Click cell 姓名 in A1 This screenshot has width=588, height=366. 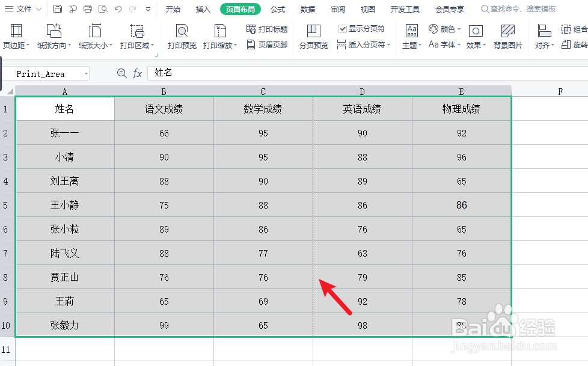(x=65, y=109)
